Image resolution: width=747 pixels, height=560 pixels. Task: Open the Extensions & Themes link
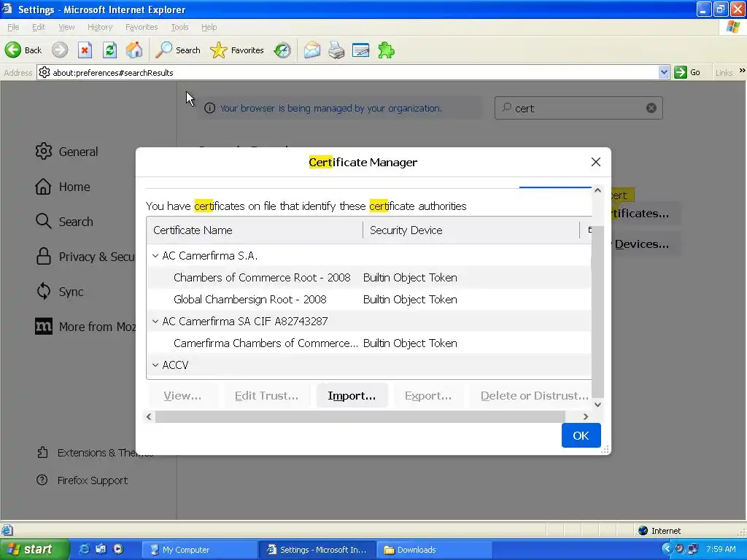(96, 452)
